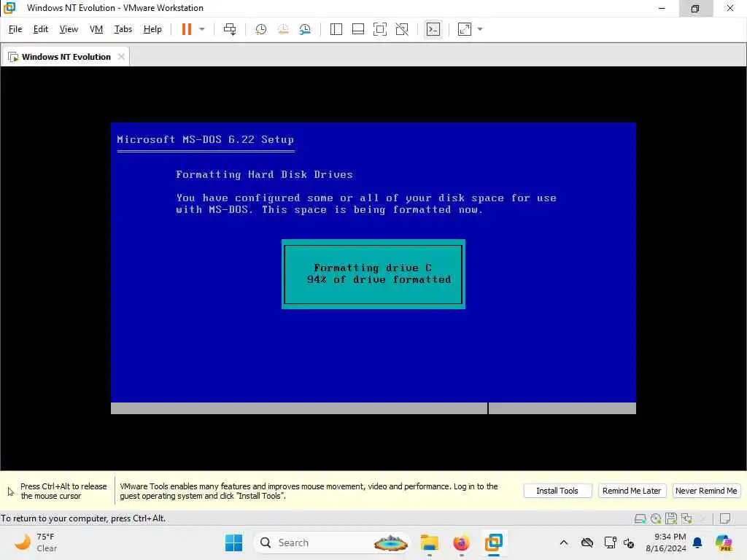Click the hard disk device status icon
The width and height of the screenshot is (747, 560).
click(x=640, y=518)
